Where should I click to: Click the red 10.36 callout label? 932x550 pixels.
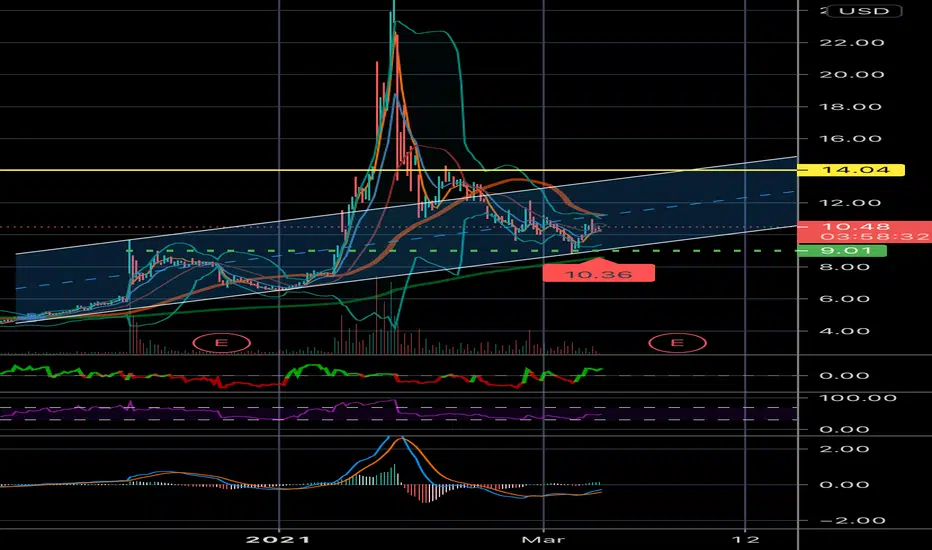tap(599, 274)
